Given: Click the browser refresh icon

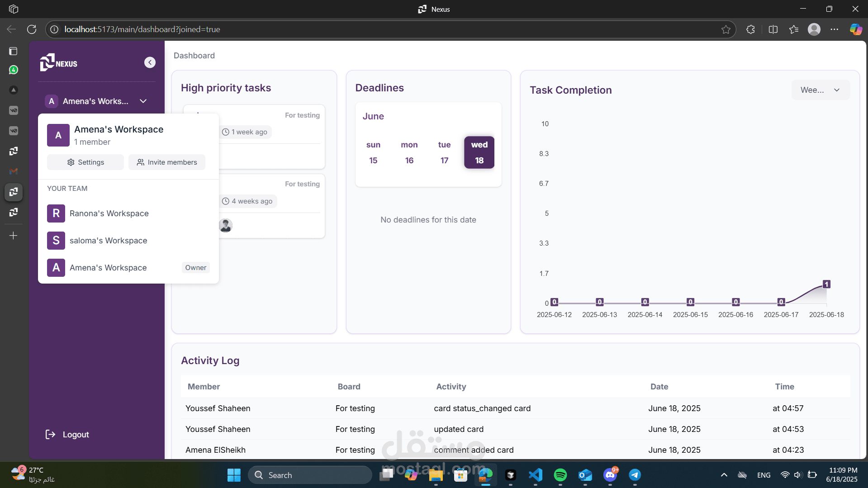Looking at the screenshot, I should [32, 29].
